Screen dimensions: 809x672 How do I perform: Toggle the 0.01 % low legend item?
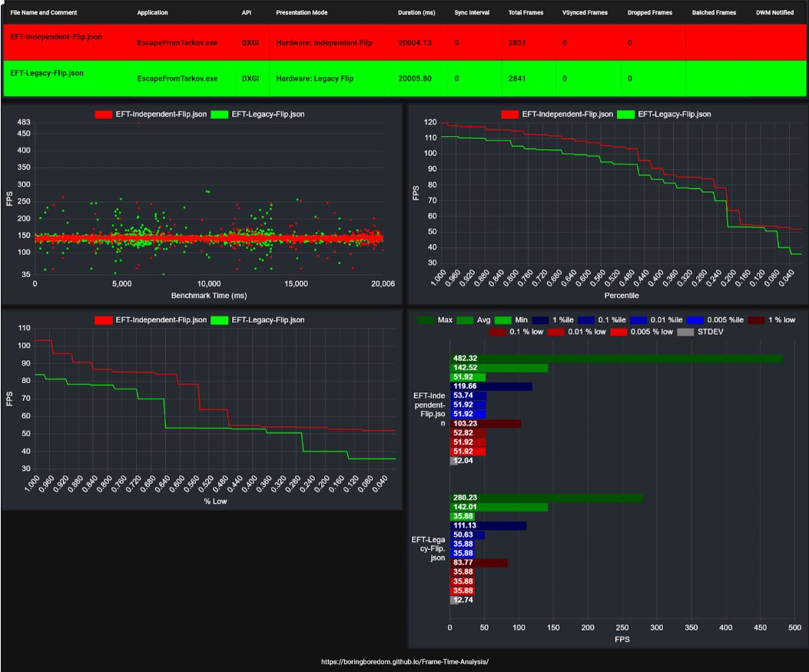pyautogui.click(x=577, y=332)
